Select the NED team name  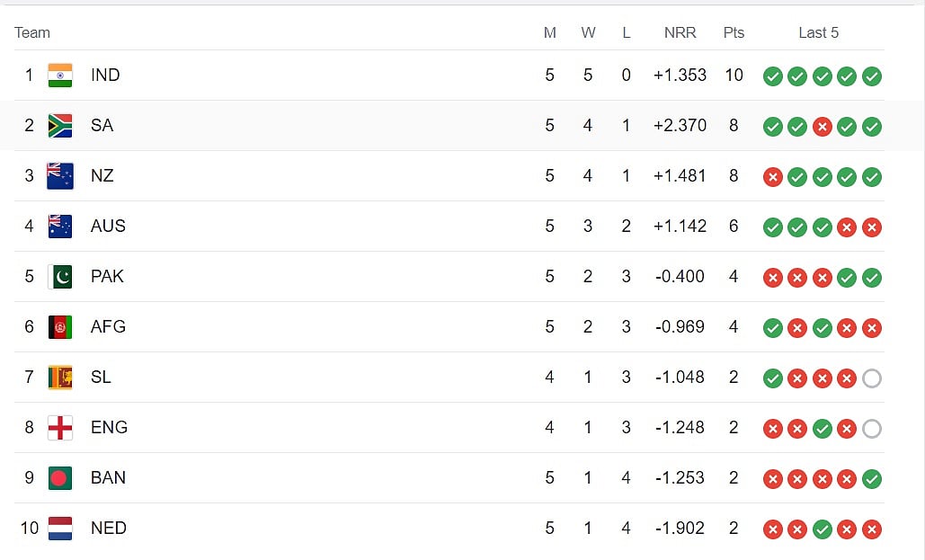coord(108,529)
